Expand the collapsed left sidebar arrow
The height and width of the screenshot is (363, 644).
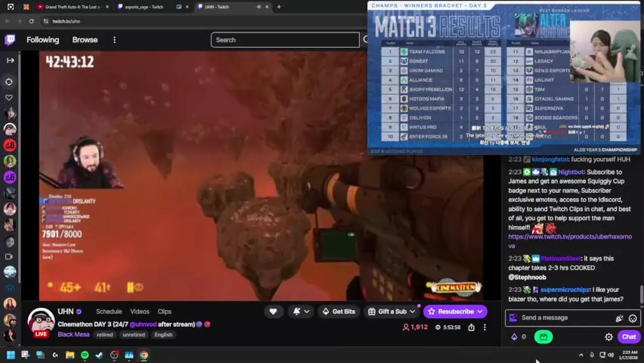pyautogui.click(x=10, y=60)
